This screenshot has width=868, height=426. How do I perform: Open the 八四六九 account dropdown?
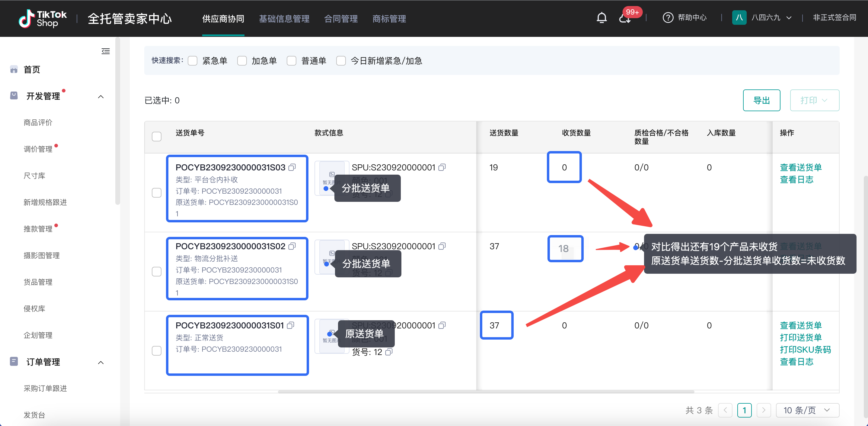(x=762, y=18)
